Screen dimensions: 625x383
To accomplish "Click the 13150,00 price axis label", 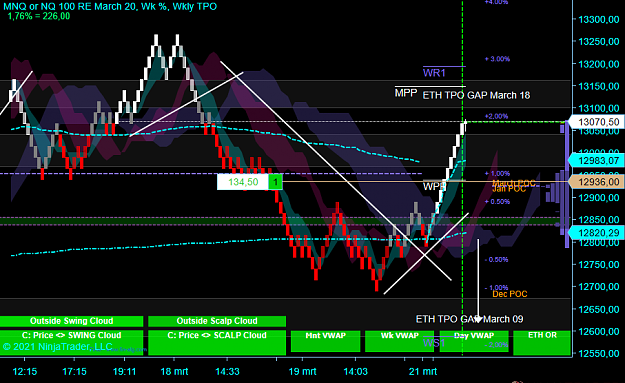I will 599,86.
